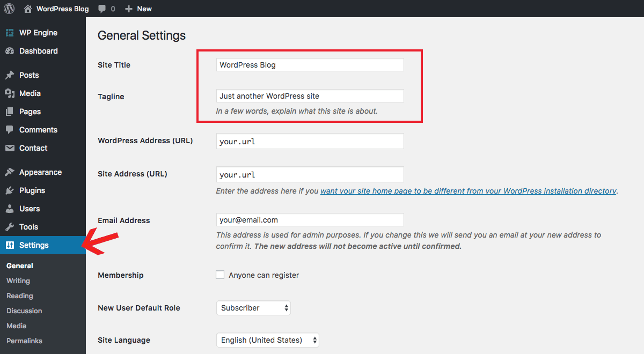
Task: Click the WP Engine sidebar icon
Action: click(x=10, y=33)
